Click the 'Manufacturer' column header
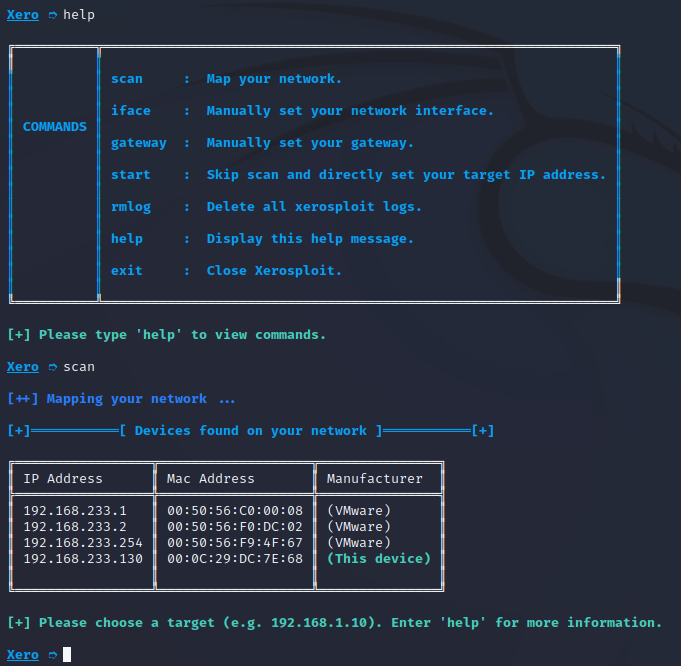 click(x=374, y=479)
